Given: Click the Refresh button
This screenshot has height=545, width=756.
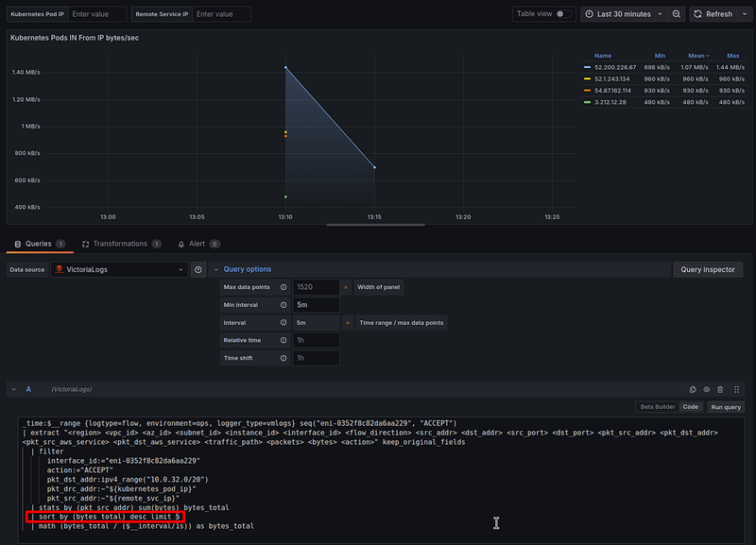Looking at the screenshot, I should pos(714,14).
